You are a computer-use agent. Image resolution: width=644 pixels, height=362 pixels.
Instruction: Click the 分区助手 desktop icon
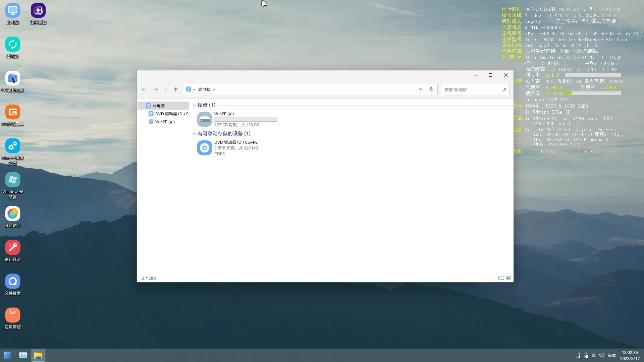(13, 214)
